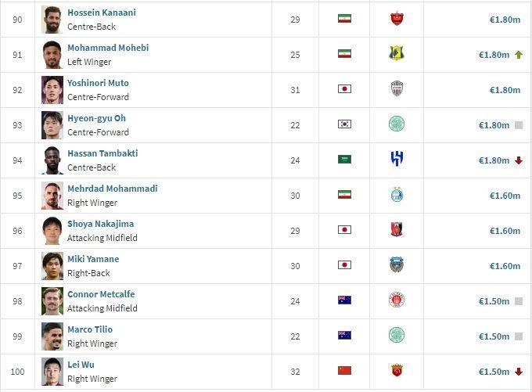Click the Celtic crest in Hyeon-gyu Oh's row

(397, 124)
